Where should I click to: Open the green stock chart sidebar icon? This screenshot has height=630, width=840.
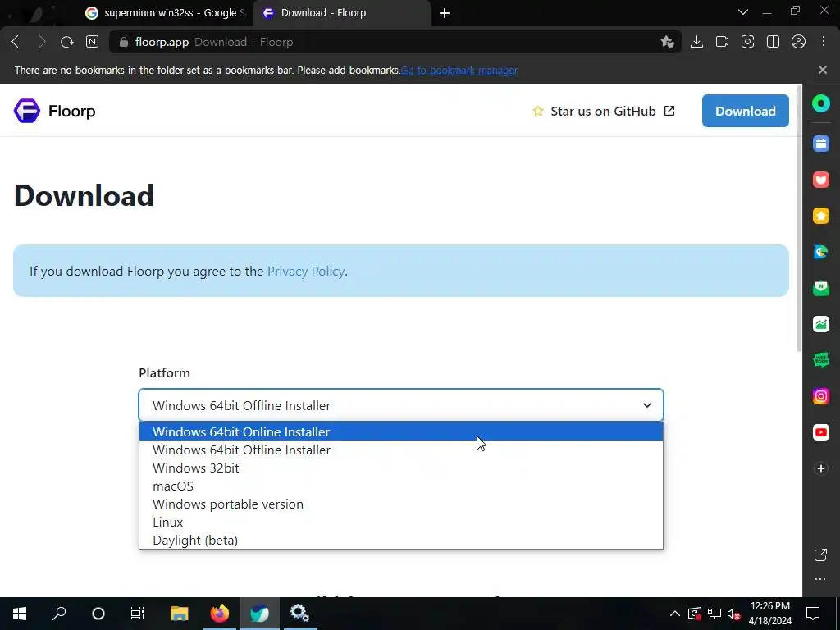(820, 324)
